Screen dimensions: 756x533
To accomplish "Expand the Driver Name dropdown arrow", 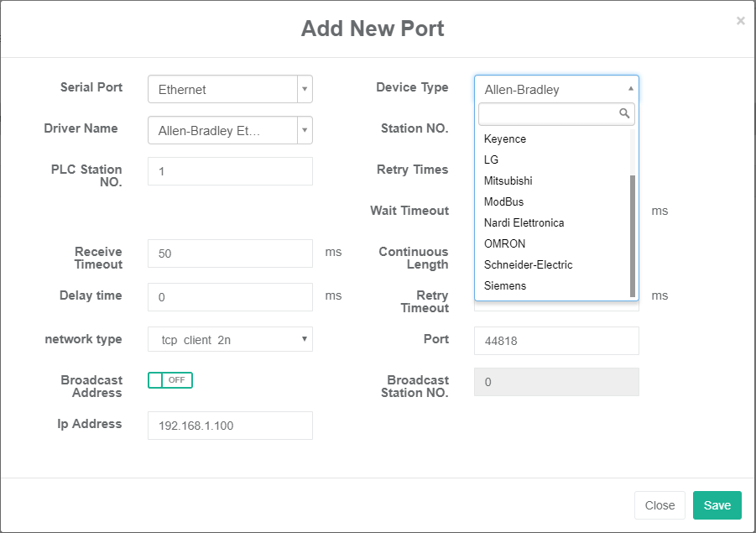I will 305,130.
